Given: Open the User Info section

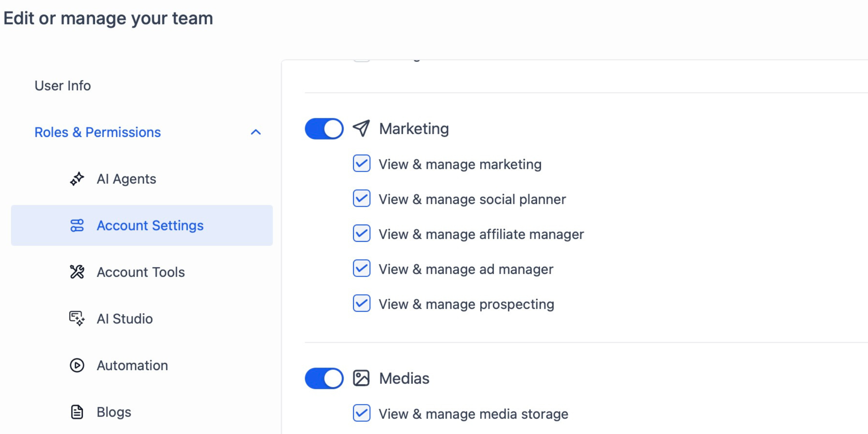Looking at the screenshot, I should 63,86.
